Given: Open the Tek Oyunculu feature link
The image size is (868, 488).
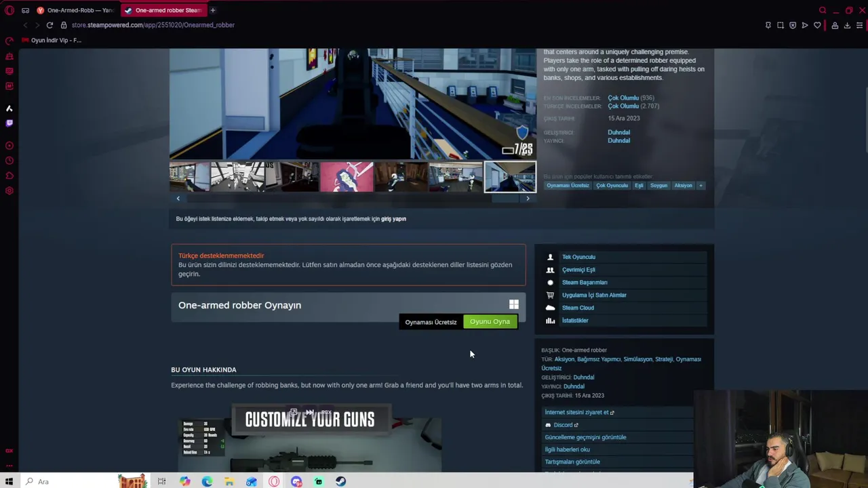Looking at the screenshot, I should click(x=578, y=257).
